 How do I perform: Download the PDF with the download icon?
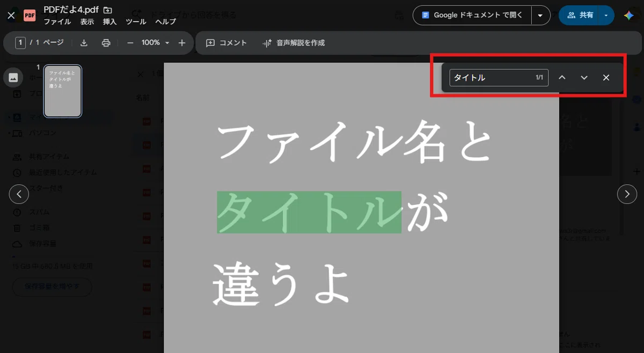tap(84, 43)
